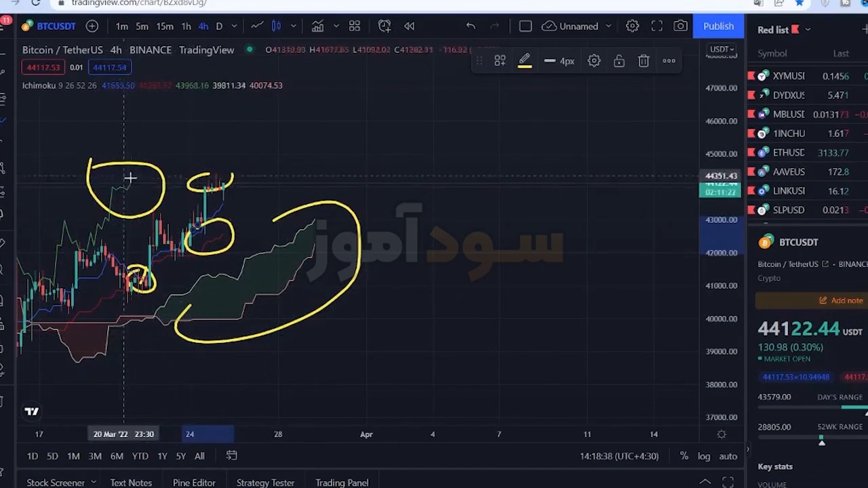Click the add symbol plus icon
868x488 pixels.
coord(92,26)
